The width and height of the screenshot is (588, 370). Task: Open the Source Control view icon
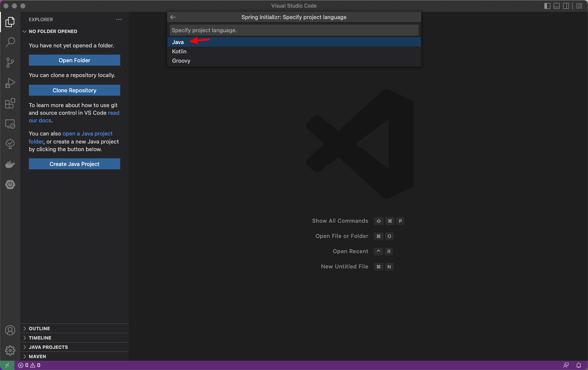pos(10,63)
